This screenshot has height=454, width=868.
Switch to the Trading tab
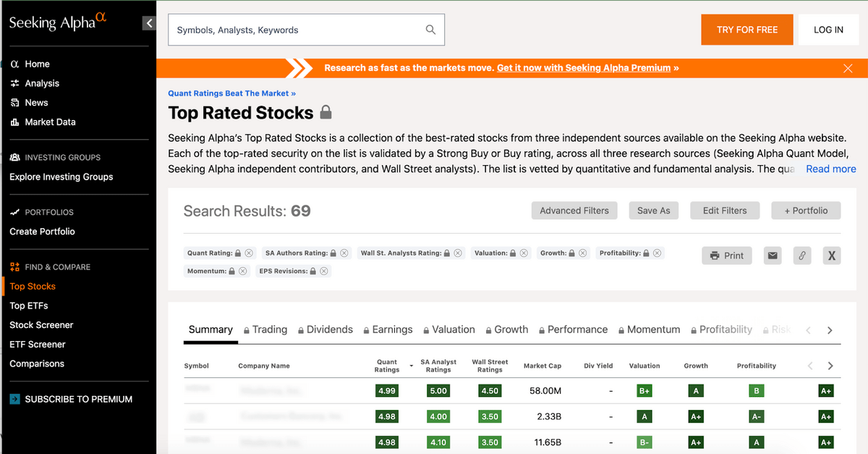tap(265, 329)
